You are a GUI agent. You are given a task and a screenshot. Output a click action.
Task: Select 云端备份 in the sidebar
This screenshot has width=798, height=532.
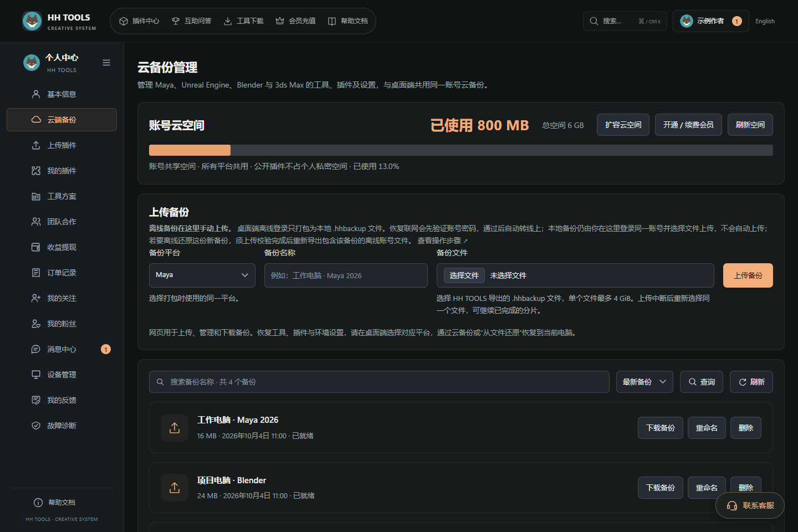(62, 120)
